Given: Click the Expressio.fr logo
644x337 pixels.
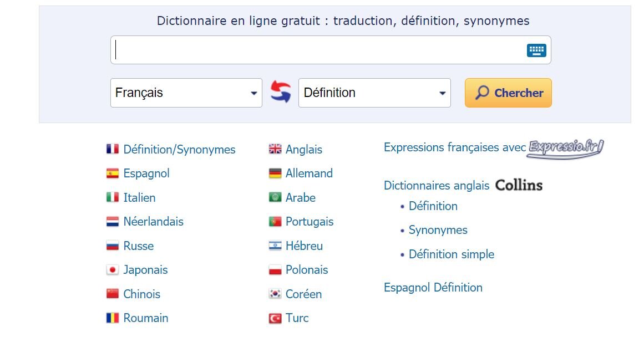Looking at the screenshot, I should (564, 147).
